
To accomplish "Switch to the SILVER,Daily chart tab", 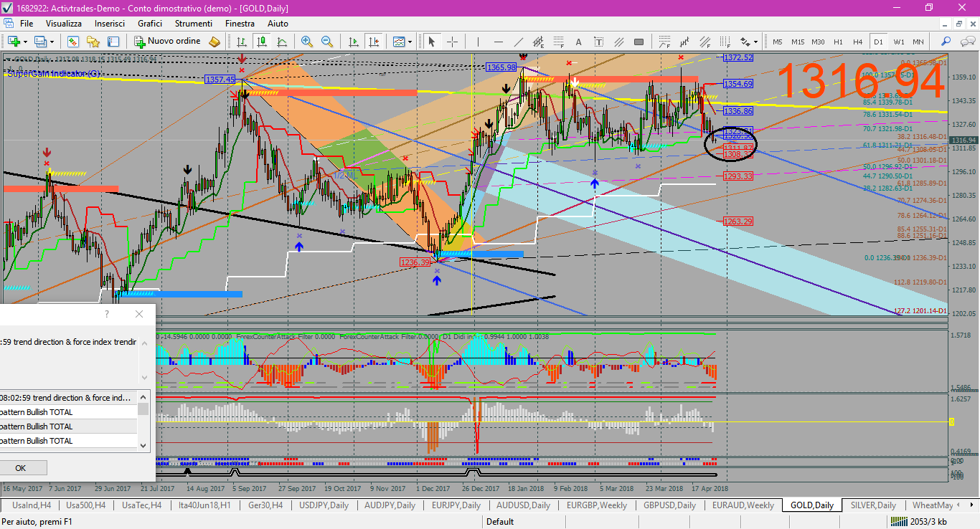I will pyautogui.click(x=873, y=505).
